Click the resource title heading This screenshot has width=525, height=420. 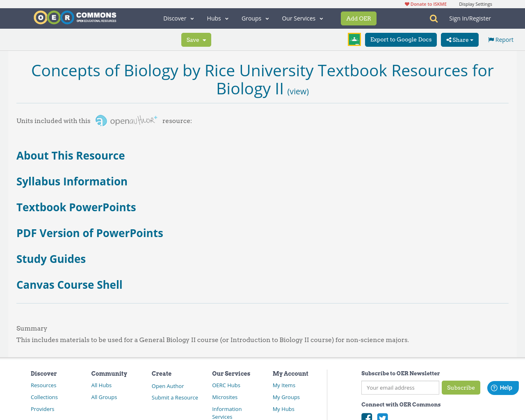coord(262,80)
